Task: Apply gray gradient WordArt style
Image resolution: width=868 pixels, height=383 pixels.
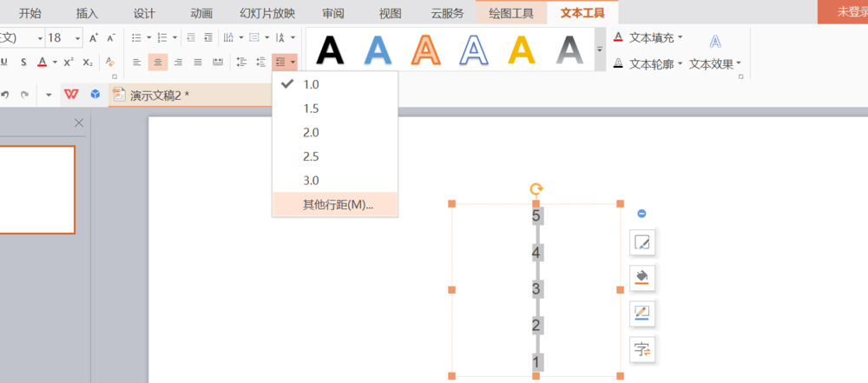Action: (569, 50)
